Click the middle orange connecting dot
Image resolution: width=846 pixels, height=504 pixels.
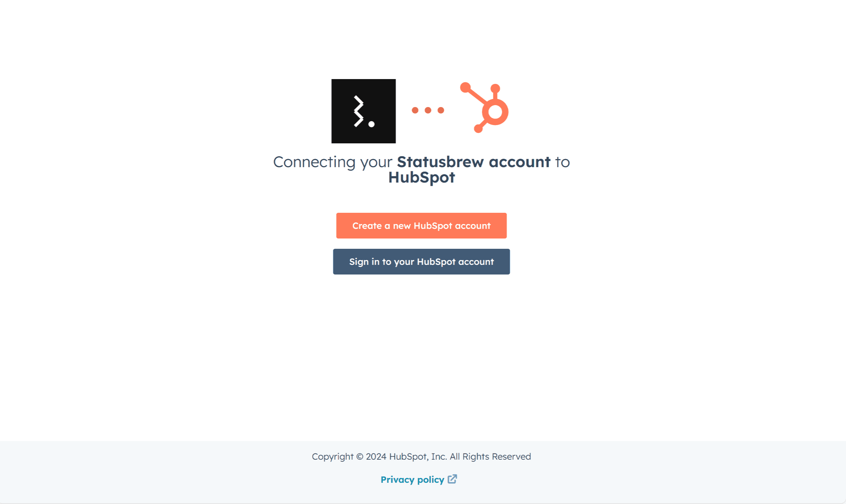428,110
